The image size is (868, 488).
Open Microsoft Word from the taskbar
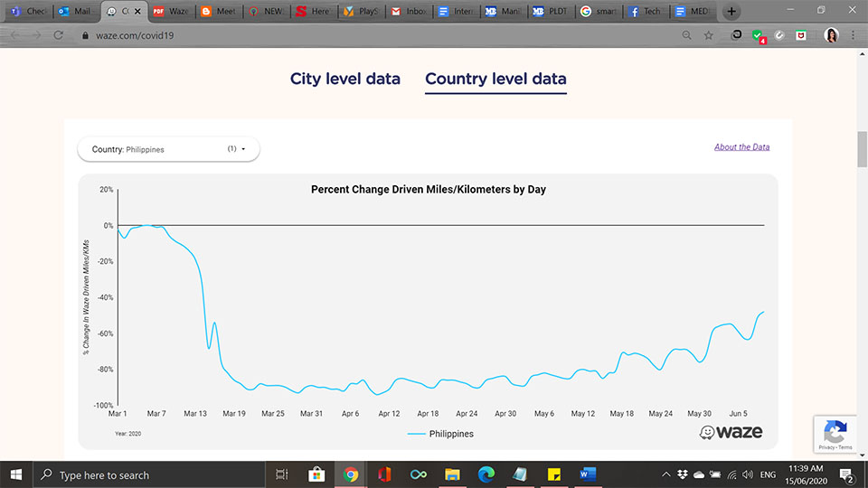pos(587,474)
